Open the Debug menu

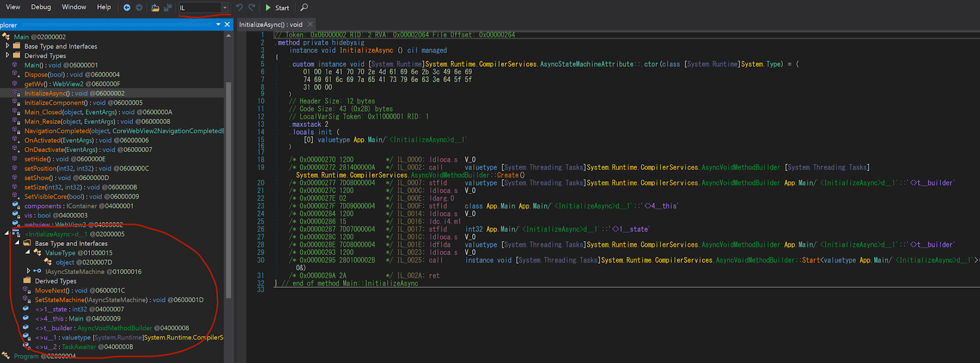41,7
